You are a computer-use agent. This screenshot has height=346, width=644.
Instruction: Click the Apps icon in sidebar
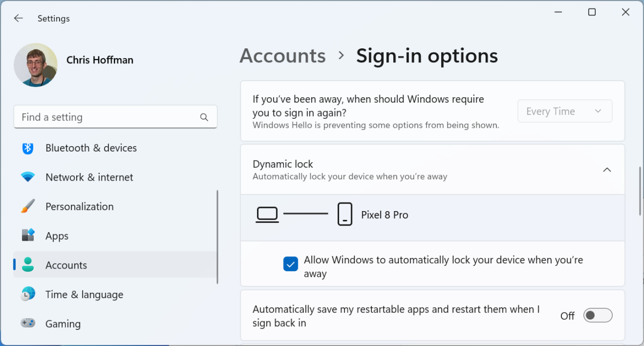pyautogui.click(x=28, y=236)
